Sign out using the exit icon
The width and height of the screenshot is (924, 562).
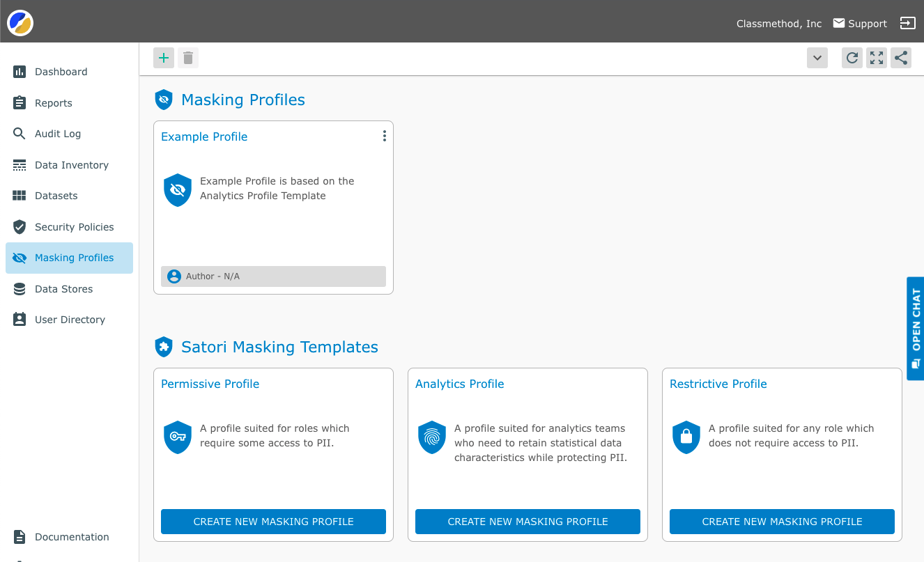pyautogui.click(x=907, y=23)
